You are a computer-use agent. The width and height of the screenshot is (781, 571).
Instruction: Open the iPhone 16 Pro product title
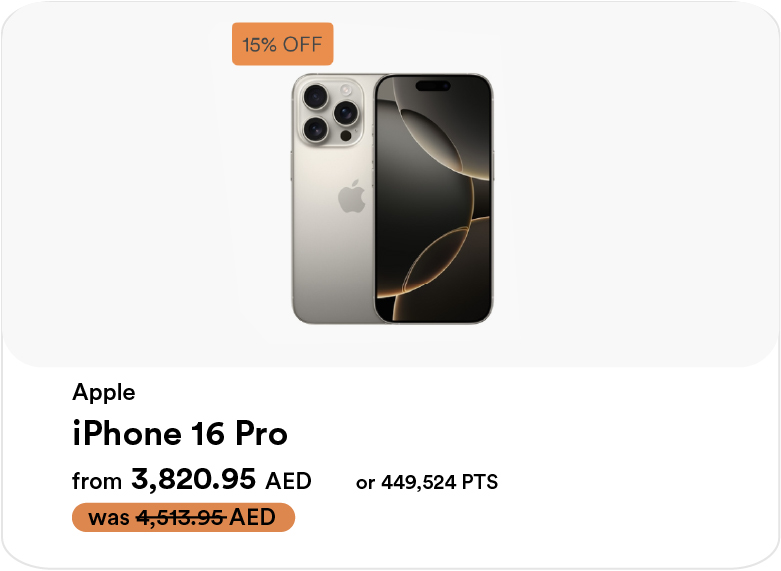(180, 434)
